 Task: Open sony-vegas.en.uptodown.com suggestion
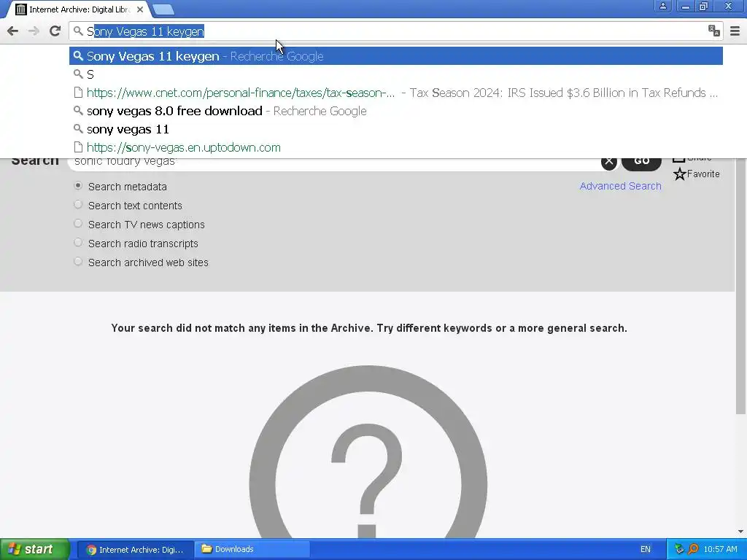tap(396, 147)
